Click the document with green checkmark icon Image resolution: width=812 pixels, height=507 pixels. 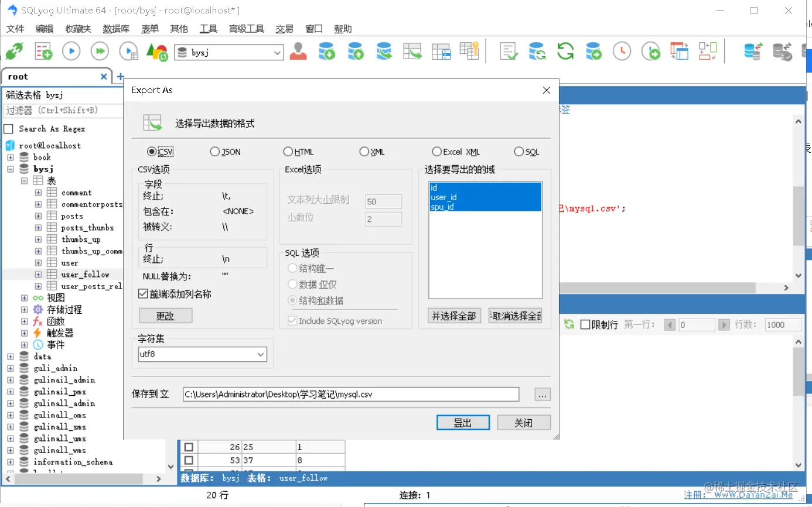click(x=509, y=52)
